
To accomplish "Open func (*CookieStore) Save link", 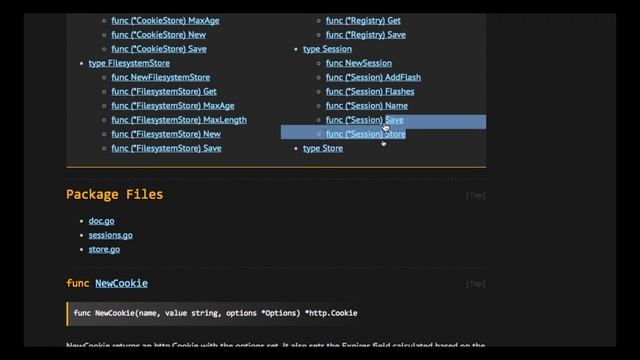I will [159, 49].
